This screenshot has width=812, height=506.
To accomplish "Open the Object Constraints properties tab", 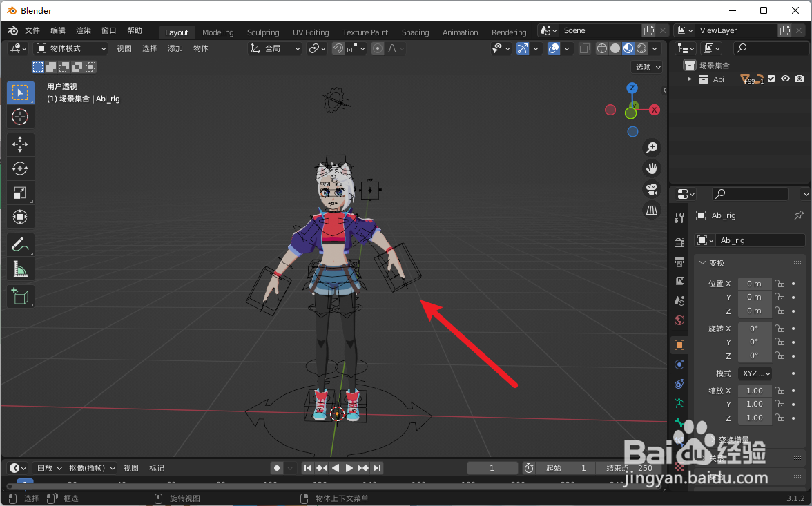I will click(679, 384).
